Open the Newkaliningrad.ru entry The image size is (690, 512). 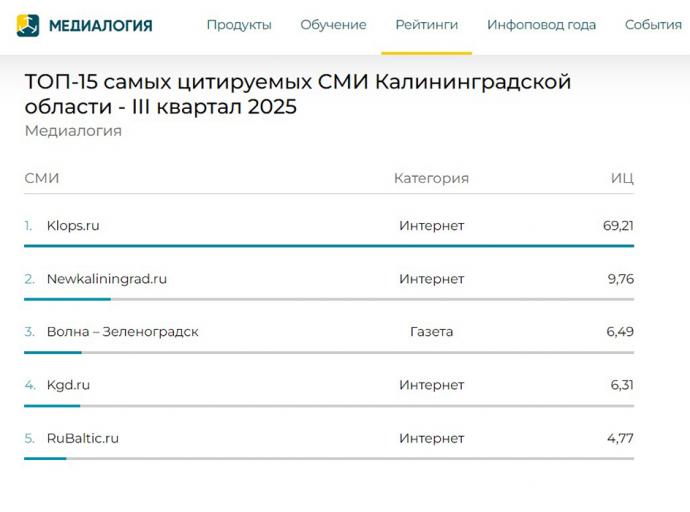coord(106,279)
